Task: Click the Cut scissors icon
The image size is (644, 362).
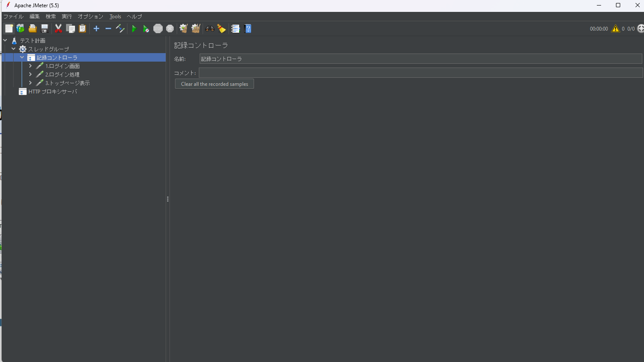Action: click(x=59, y=28)
